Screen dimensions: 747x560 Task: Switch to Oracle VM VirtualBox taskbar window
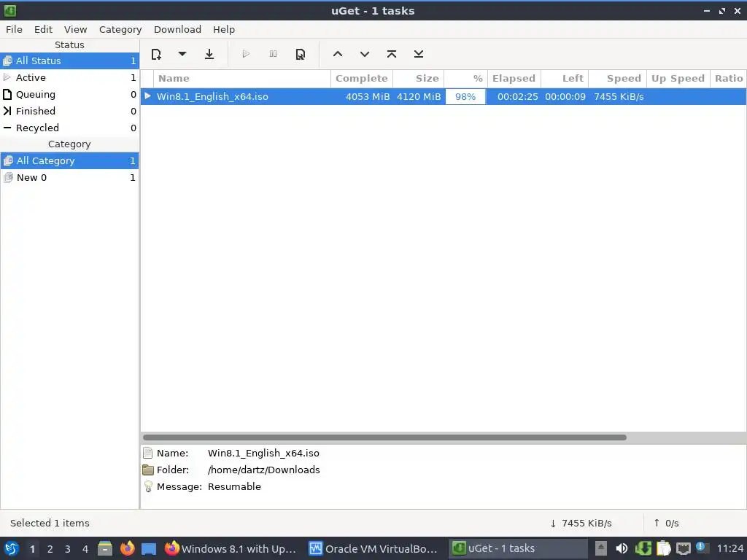pyautogui.click(x=373, y=548)
